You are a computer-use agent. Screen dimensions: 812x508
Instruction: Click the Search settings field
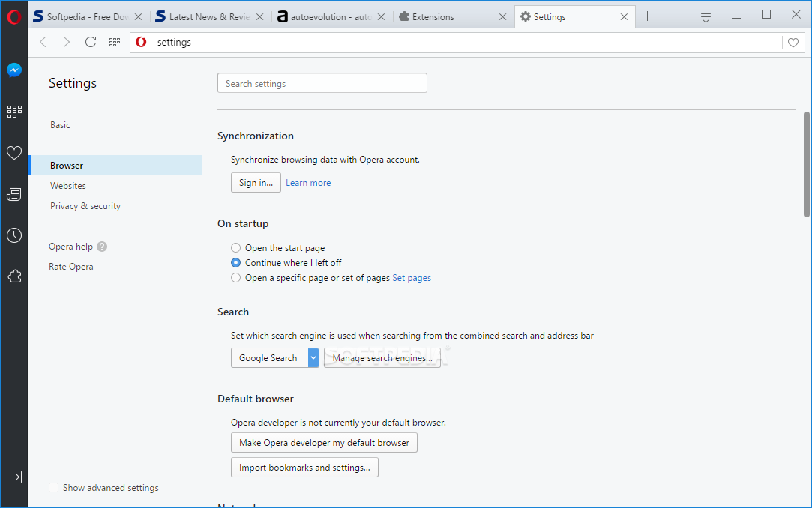[322, 83]
